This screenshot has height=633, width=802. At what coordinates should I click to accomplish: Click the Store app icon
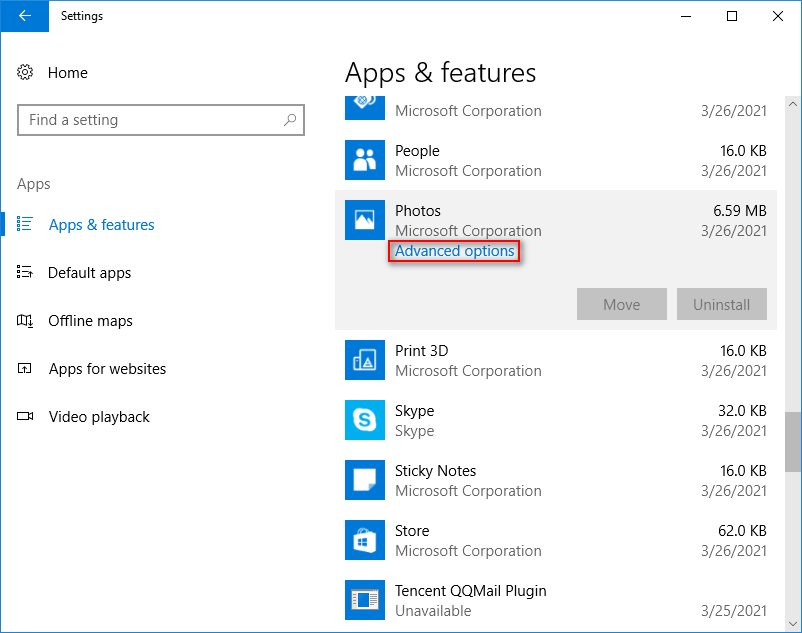pyautogui.click(x=365, y=540)
